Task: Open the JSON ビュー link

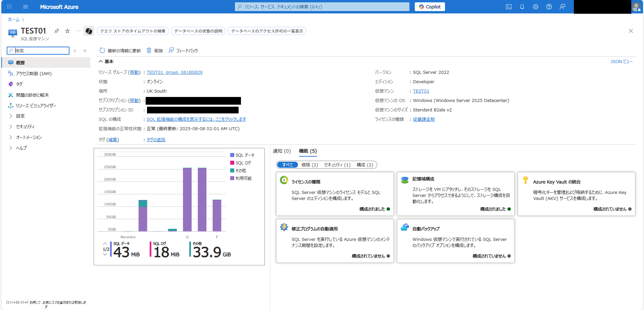Action: (x=622, y=61)
